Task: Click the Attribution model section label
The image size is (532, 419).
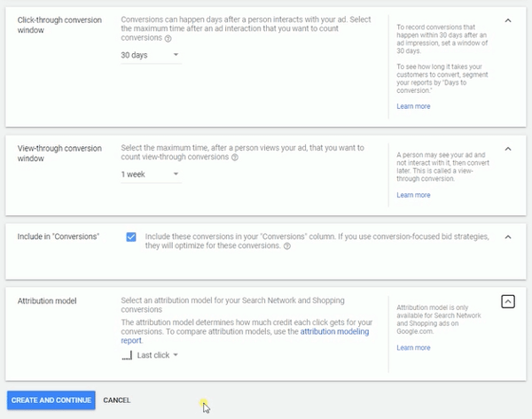Action: (x=47, y=301)
